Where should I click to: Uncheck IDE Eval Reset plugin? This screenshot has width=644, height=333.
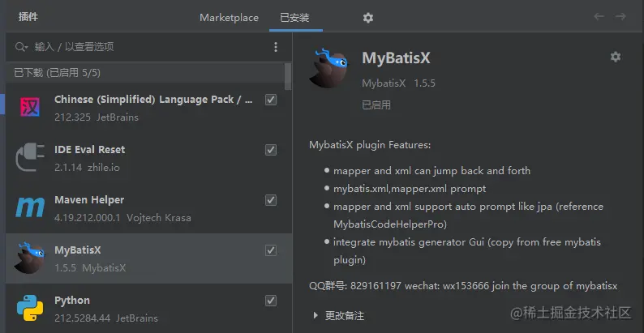click(271, 150)
